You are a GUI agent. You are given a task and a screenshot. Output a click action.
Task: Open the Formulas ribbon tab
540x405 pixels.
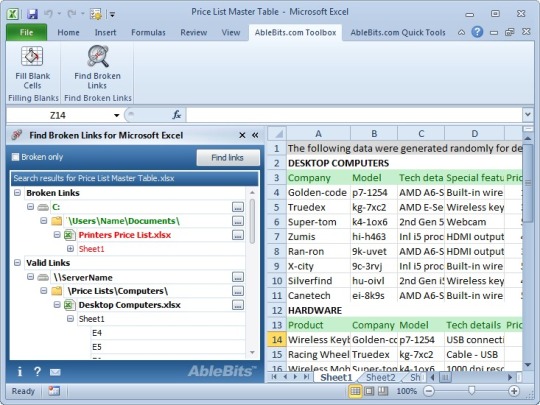coord(148,32)
